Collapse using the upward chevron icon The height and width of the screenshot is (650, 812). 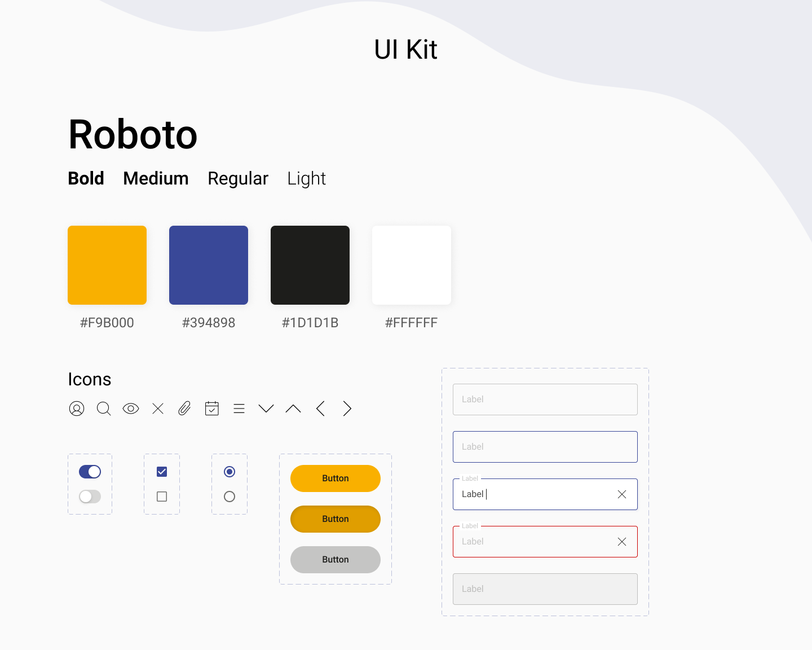pyautogui.click(x=293, y=409)
